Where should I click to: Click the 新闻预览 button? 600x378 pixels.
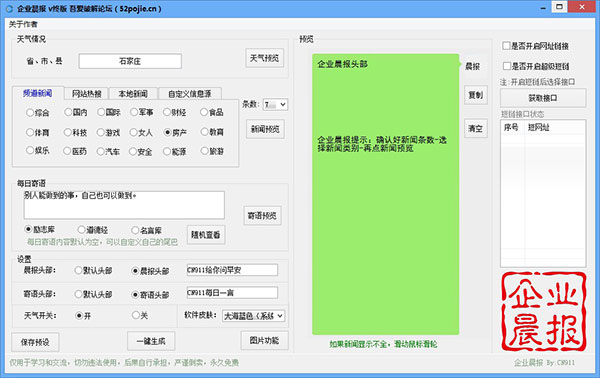click(265, 129)
